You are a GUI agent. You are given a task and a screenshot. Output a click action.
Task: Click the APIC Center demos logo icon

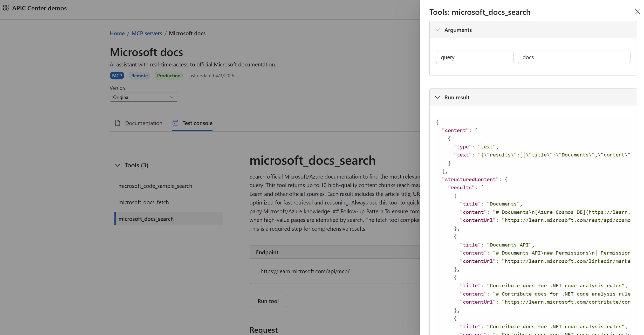(6, 8)
